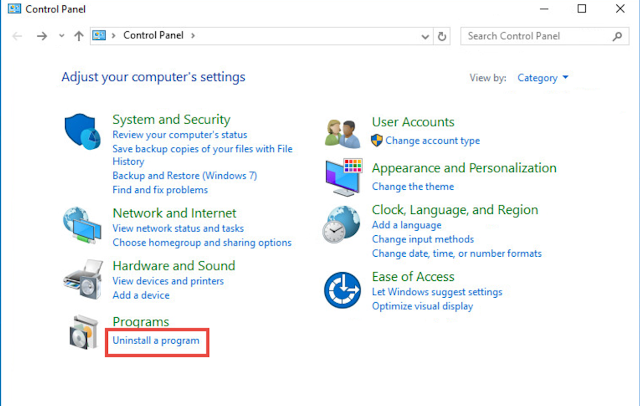Click Change the theme link
The height and width of the screenshot is (406, 640).
click(x=413, y=186)
